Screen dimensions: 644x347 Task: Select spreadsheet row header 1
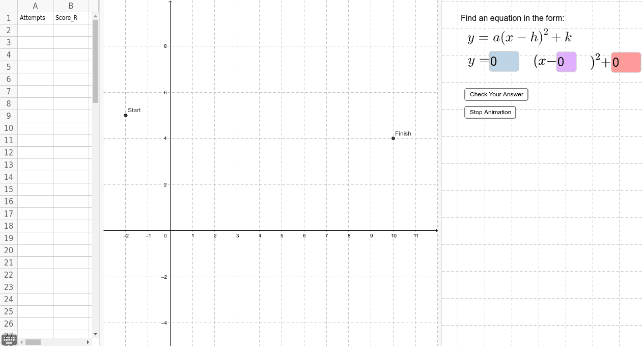9,18
